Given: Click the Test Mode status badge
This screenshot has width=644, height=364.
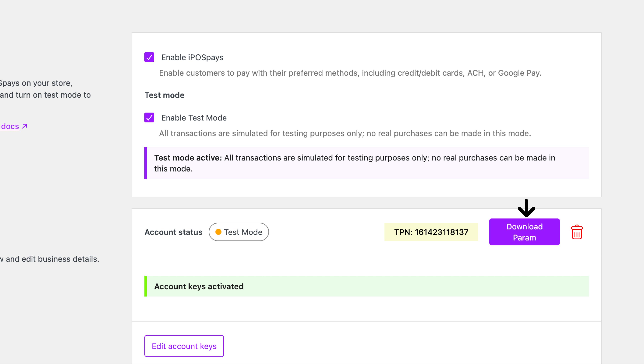Looking at the screenshot, I should pos(239,232).
